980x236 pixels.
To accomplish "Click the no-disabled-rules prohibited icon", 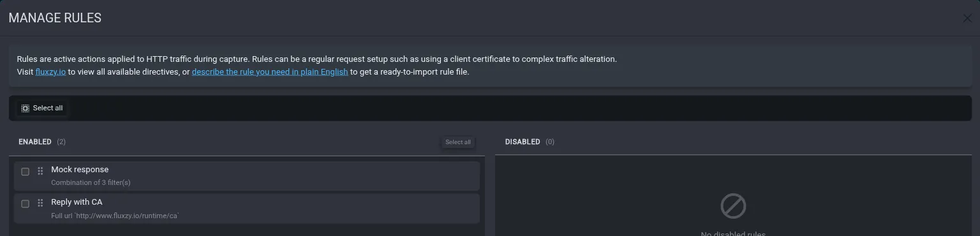I will pyautogui.click(x=733, y=207).
